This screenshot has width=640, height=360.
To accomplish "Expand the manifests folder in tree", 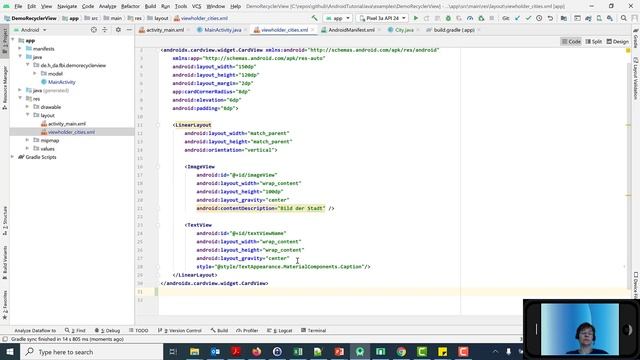I will point(20,49).
